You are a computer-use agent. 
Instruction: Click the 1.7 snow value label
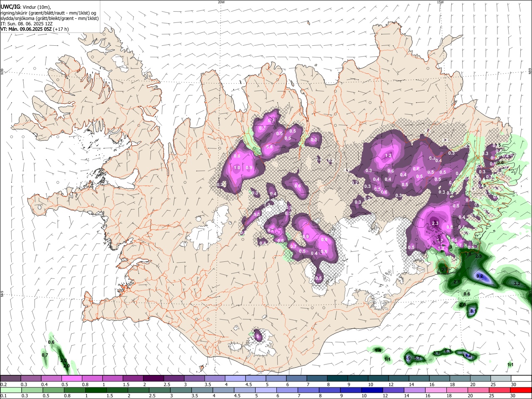point(440,240)
